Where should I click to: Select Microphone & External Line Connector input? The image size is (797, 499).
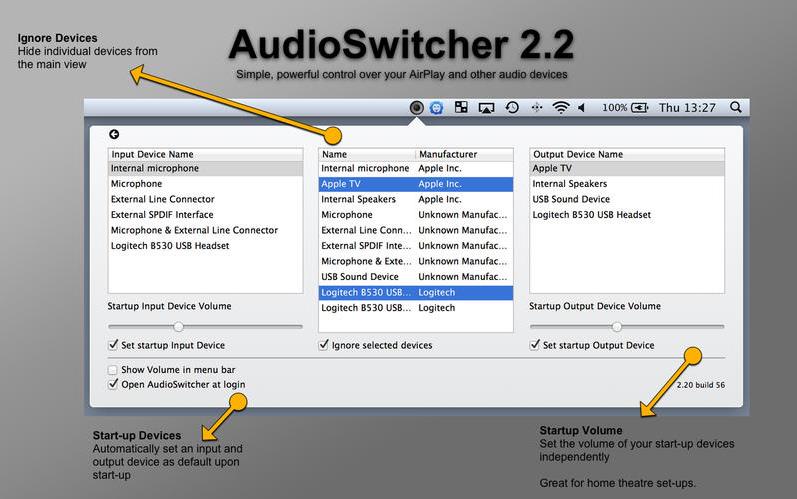pyautogui.click(x=205, y=230)
